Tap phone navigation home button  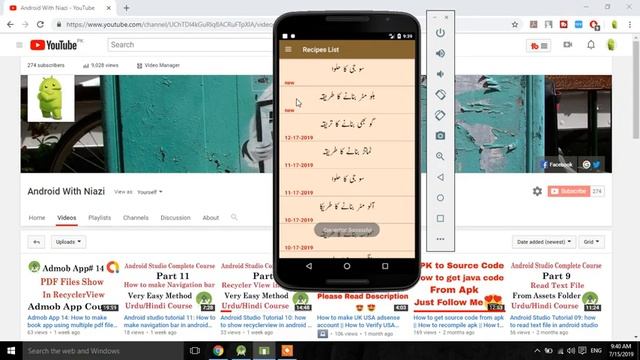pyautogui.click(x=347, y=266)
